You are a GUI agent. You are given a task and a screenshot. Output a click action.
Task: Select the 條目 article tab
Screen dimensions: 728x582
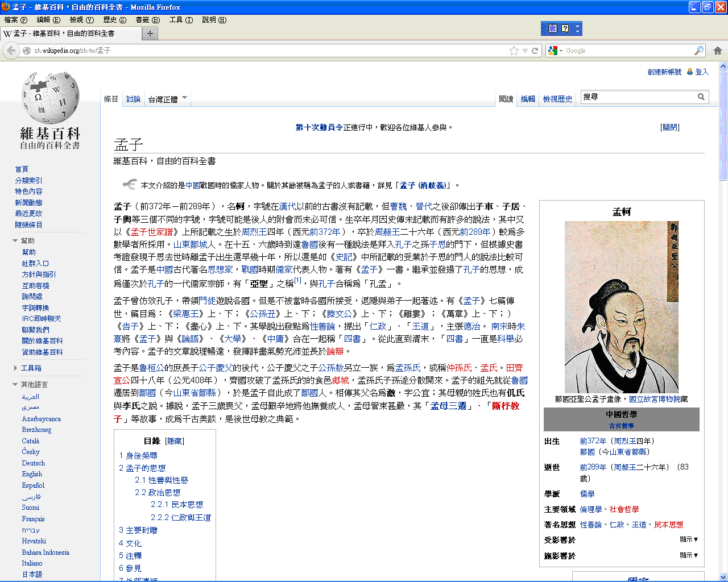pos(111,99)
